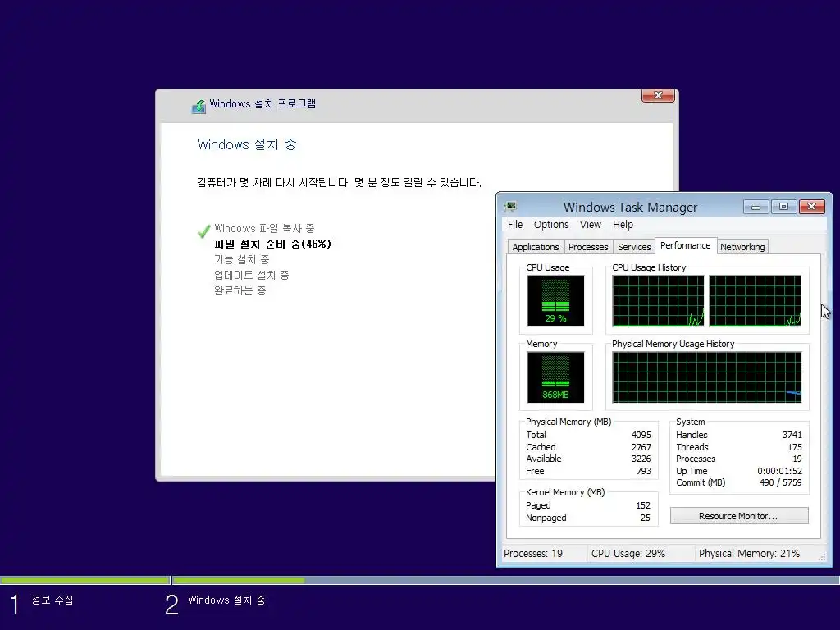Viewport: 840px width, 630px height.
Task: Click the second CPU Usage History graph
Action: tap(755, 300)
